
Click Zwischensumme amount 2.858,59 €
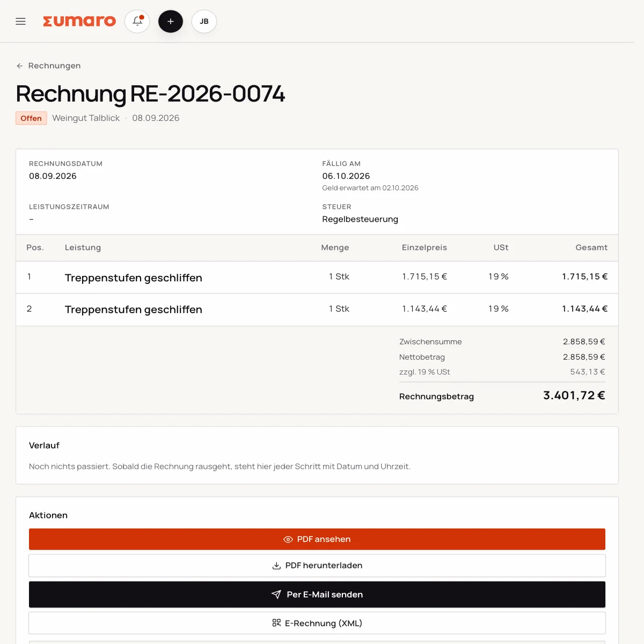tap(584, 342)
